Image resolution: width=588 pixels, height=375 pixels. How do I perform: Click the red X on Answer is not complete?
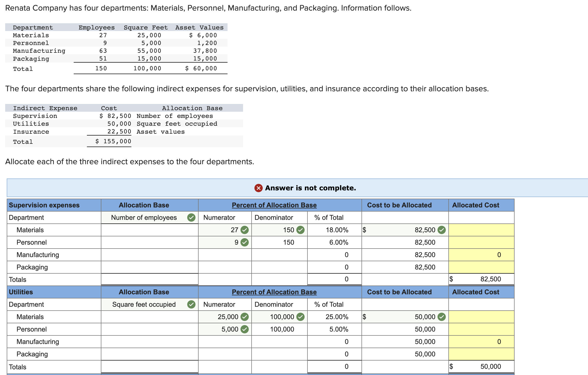258,188
